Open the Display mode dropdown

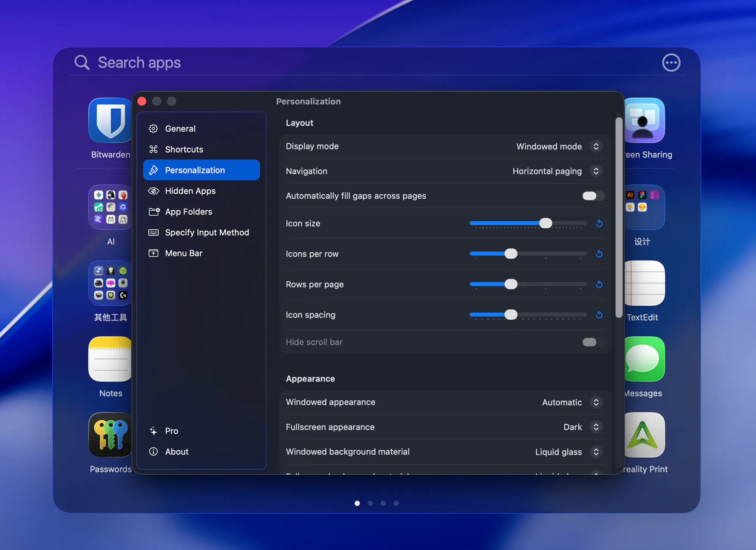point(596,147)
